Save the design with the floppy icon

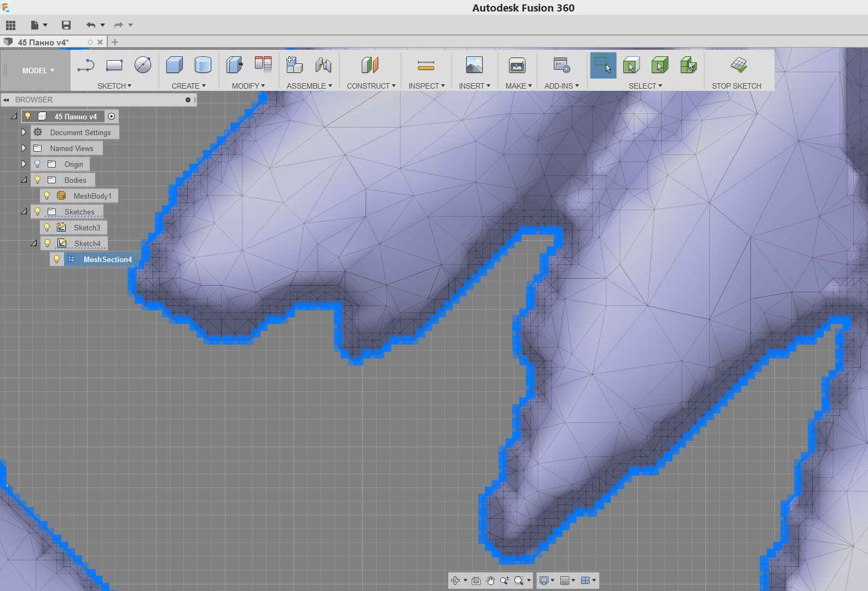[x=66, y=25]
